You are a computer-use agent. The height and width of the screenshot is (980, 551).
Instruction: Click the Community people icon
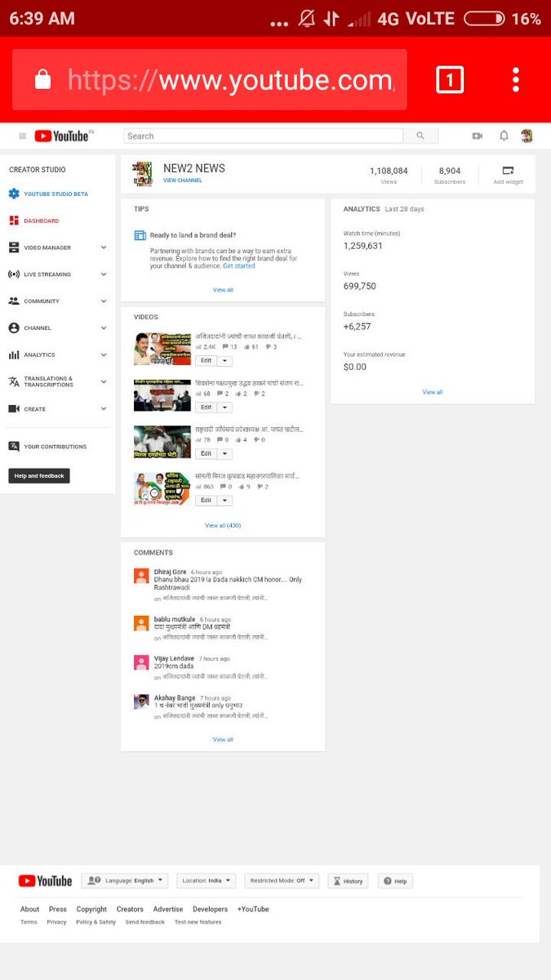coord(14,301)
